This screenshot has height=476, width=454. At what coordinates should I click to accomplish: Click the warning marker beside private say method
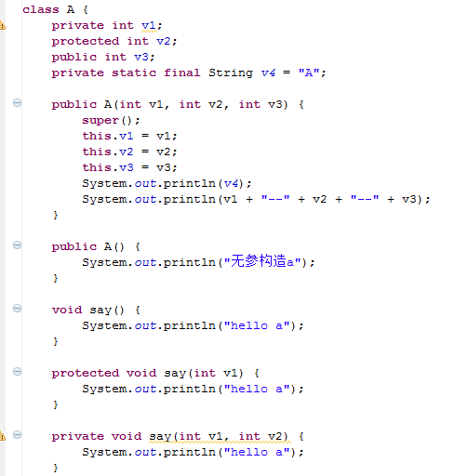[x=2, y=436]
